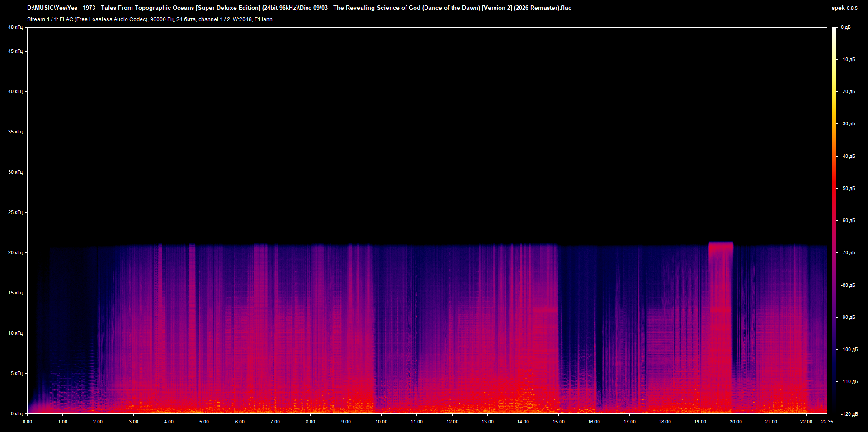This screenshot has height=432, width=868.
Task: Click the 13:00 time axis label
Action: point(488,422)
